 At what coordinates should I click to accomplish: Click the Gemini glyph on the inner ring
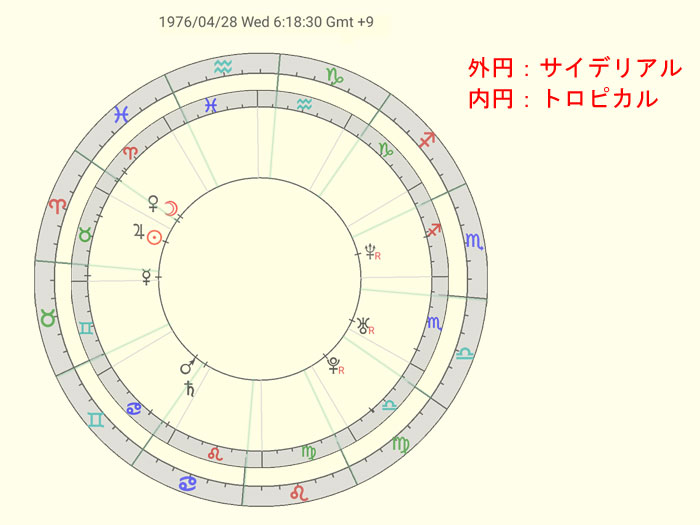86,328
